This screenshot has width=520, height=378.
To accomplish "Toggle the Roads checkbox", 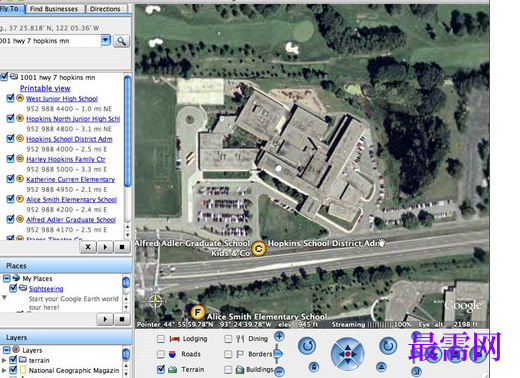I will point(161,354).
